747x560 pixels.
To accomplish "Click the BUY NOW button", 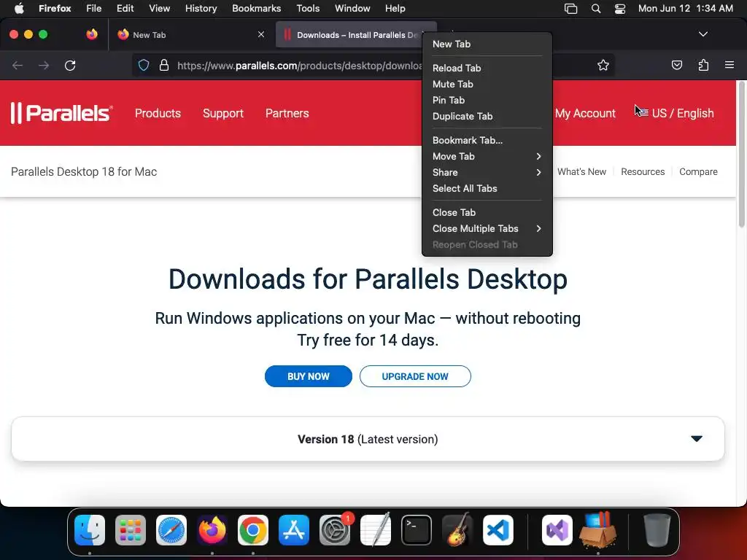I will (309, 376).
